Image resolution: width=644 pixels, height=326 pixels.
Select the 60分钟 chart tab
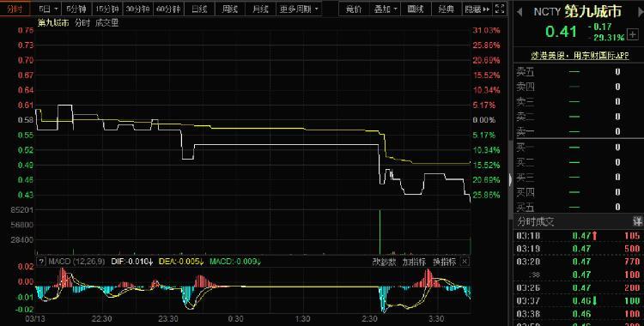(168, 9)
